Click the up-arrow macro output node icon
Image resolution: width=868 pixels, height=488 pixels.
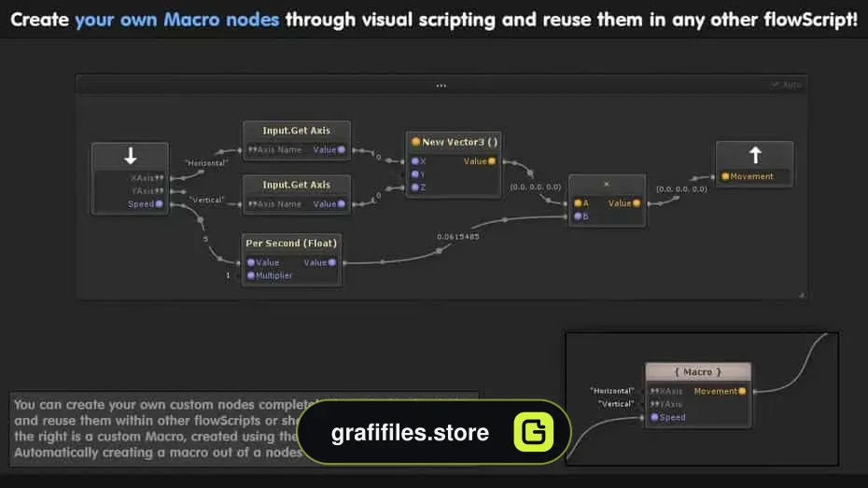(x=755, y=155)
